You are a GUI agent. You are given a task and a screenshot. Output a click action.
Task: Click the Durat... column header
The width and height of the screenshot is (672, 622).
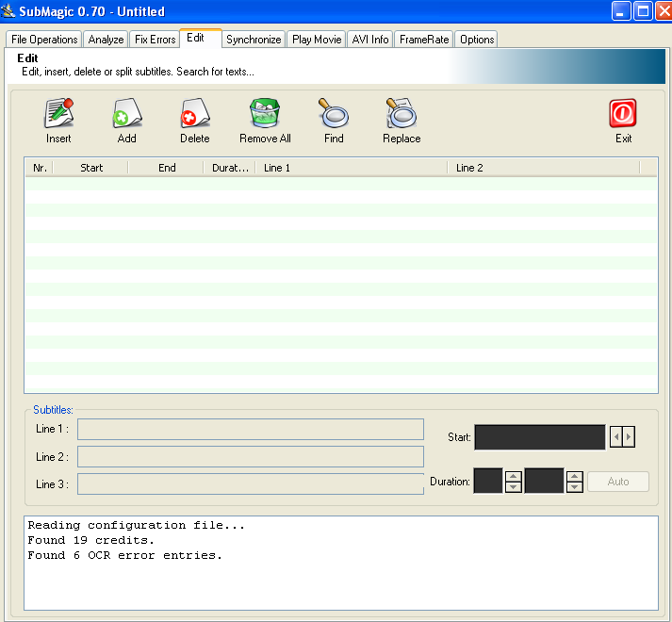click(230, 168)
